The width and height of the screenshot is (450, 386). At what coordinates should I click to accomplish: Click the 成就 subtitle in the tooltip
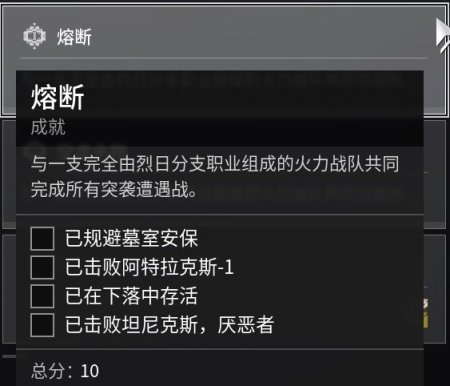point(48,127)
